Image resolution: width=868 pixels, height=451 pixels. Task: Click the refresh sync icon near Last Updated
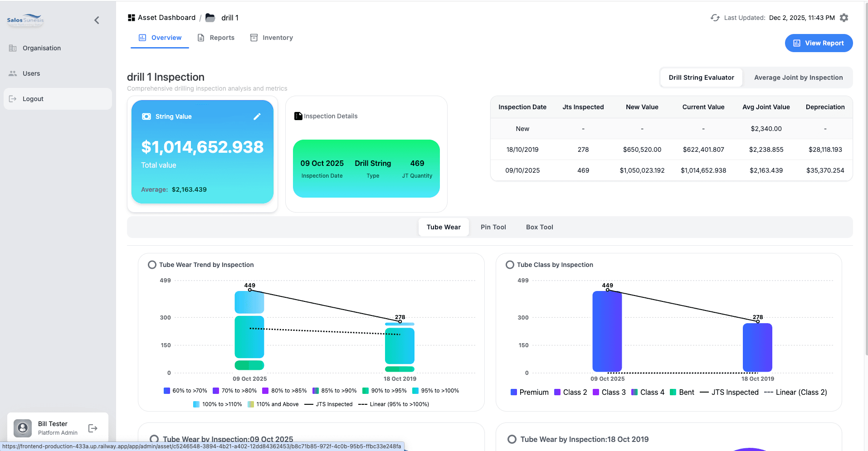(x=715, y=18)
